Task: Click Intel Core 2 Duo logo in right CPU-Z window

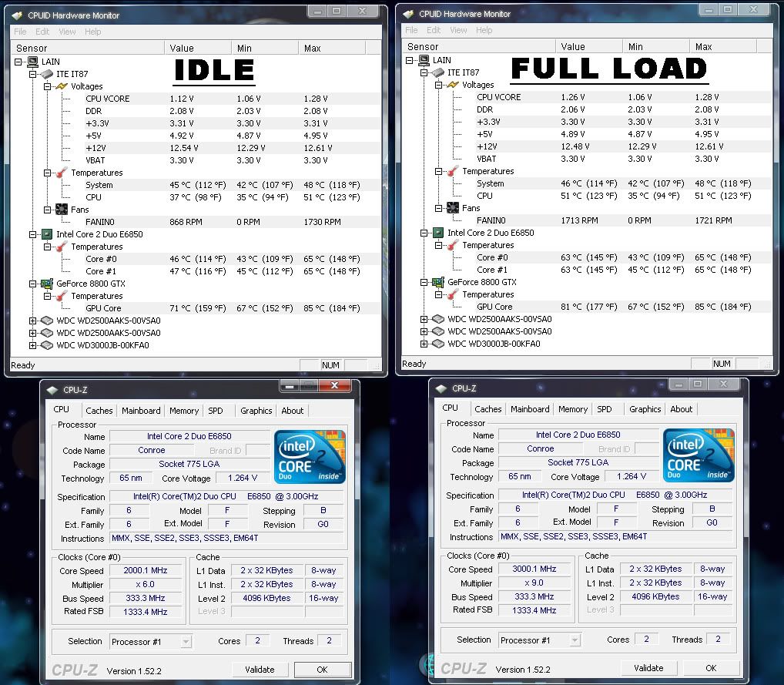Action: [x=699, y=455]
